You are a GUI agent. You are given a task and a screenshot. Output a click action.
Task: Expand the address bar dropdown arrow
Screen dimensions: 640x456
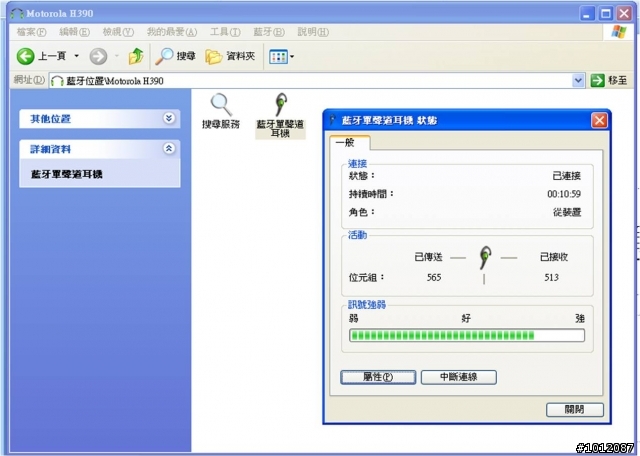pos(578,80)
